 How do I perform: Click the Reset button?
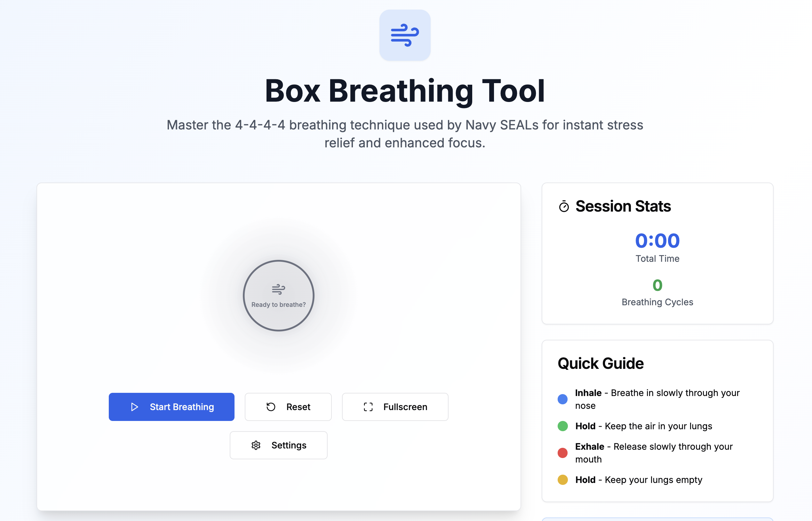(288, 407)
